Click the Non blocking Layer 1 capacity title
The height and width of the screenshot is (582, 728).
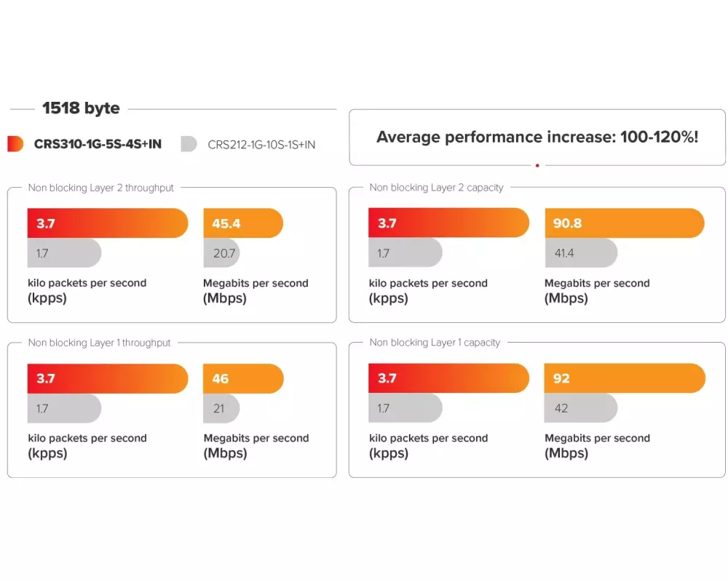coord(435,343)
